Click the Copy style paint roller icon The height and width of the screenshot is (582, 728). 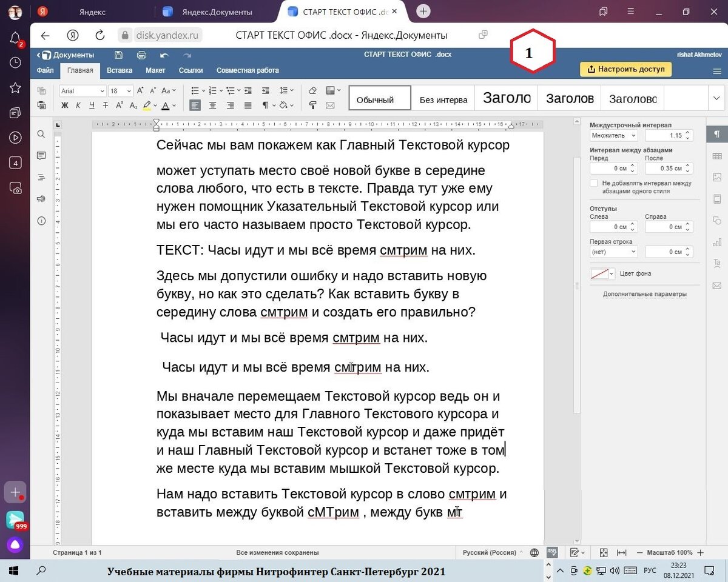coord(312,105)
